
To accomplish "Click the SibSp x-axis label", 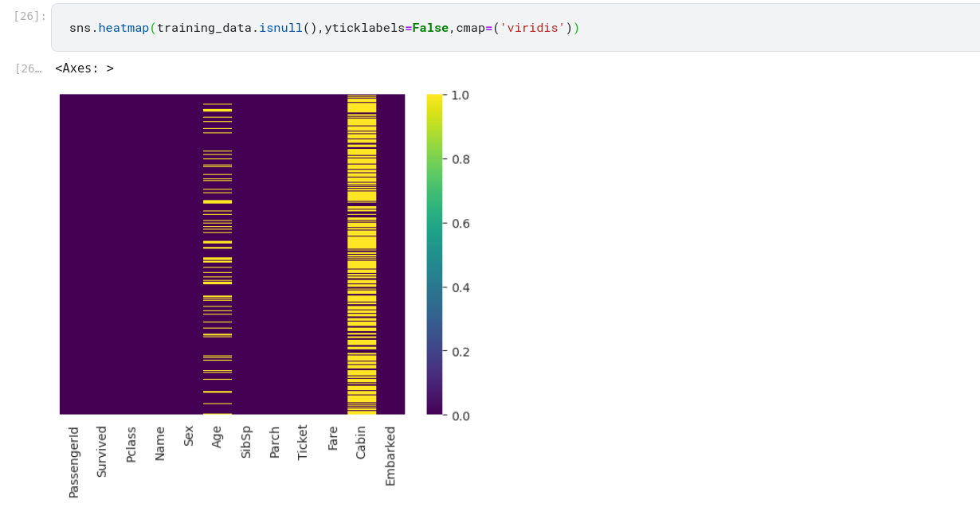I will [x=246, y=442].
